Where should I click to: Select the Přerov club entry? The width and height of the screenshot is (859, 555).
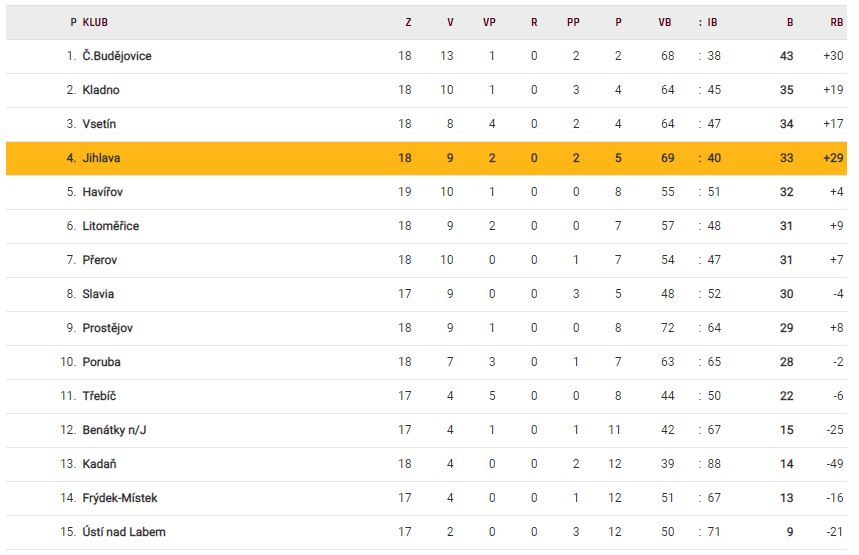(101, 260)
